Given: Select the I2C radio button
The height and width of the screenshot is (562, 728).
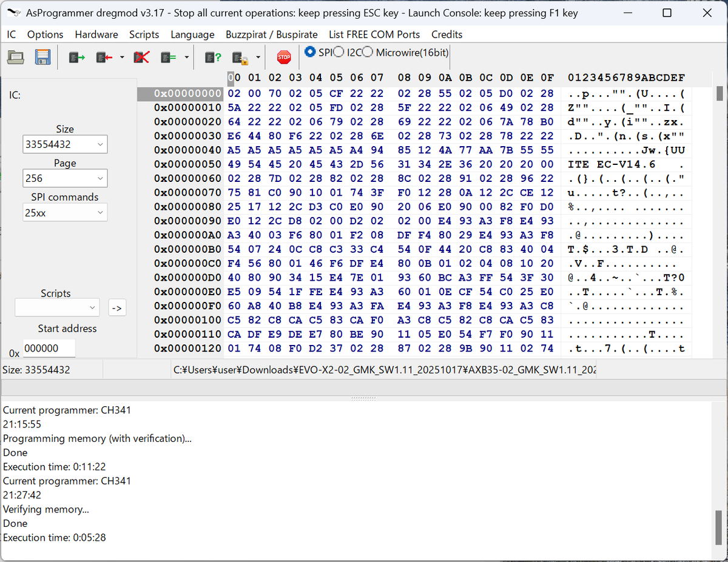Looking at the screenshot, I should 339,52.
